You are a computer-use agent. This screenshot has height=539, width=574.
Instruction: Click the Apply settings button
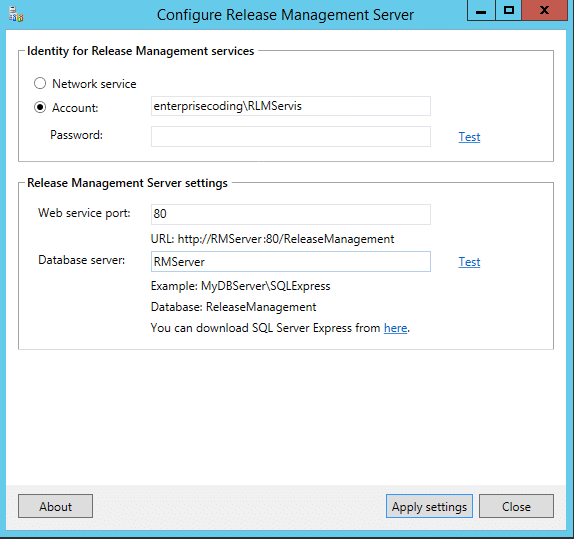pos(429,506)
